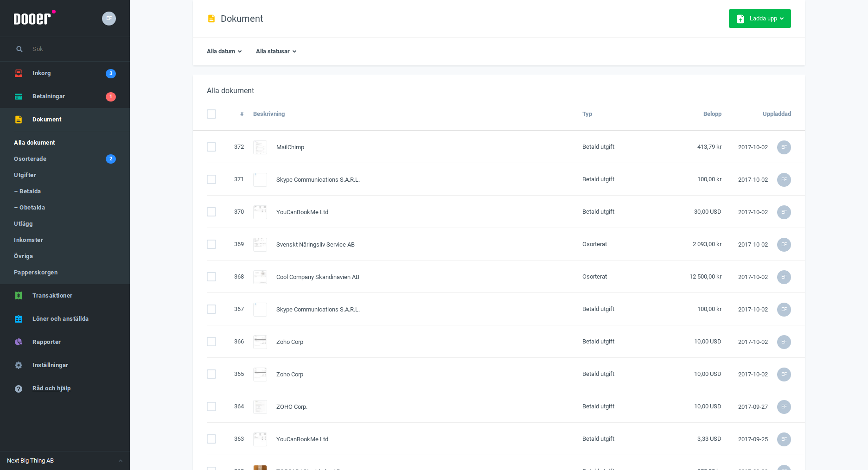Open the Alla datum filter dropdown
Viewport: 868px width, 470px height.
pos(224,51)
